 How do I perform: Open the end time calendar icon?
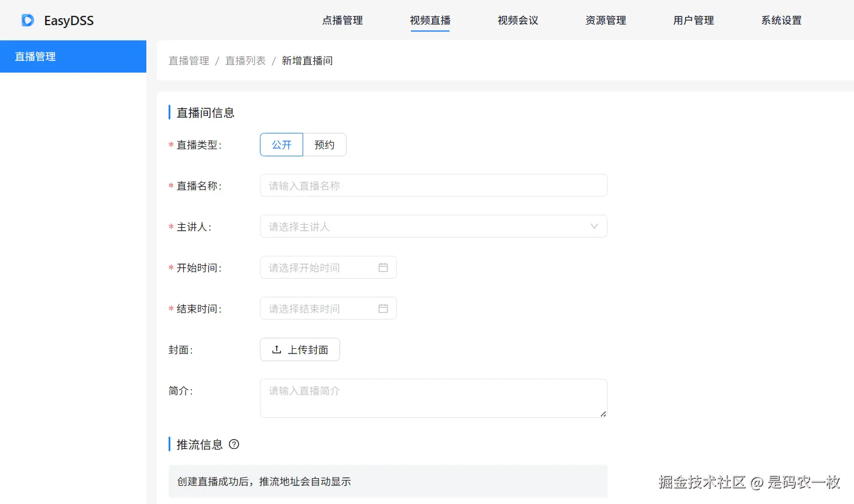tap(383, 308)
